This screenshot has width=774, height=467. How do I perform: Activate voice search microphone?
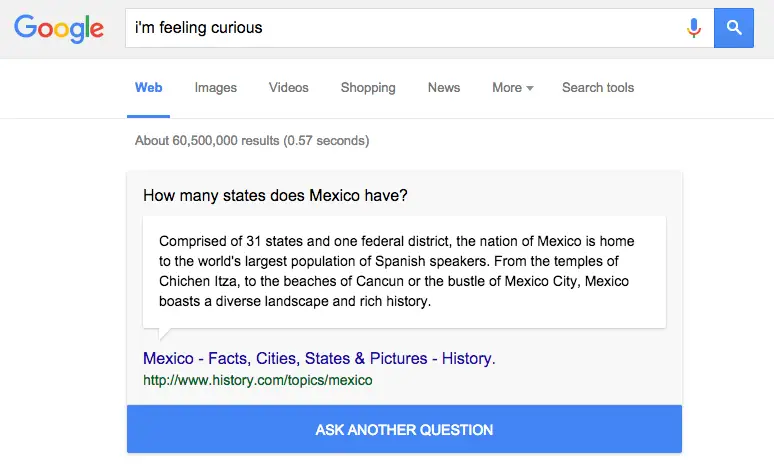[694, 28]
